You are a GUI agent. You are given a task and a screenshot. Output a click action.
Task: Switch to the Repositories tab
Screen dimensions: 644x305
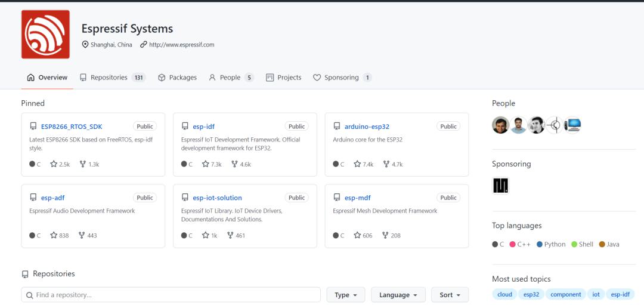click(x=113, y=77)
